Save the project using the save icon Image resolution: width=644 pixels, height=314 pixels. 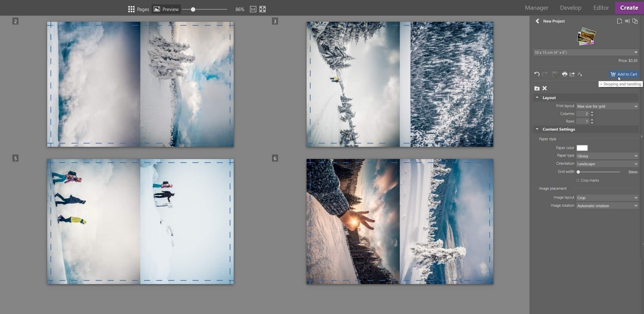(x=554, y=74)
